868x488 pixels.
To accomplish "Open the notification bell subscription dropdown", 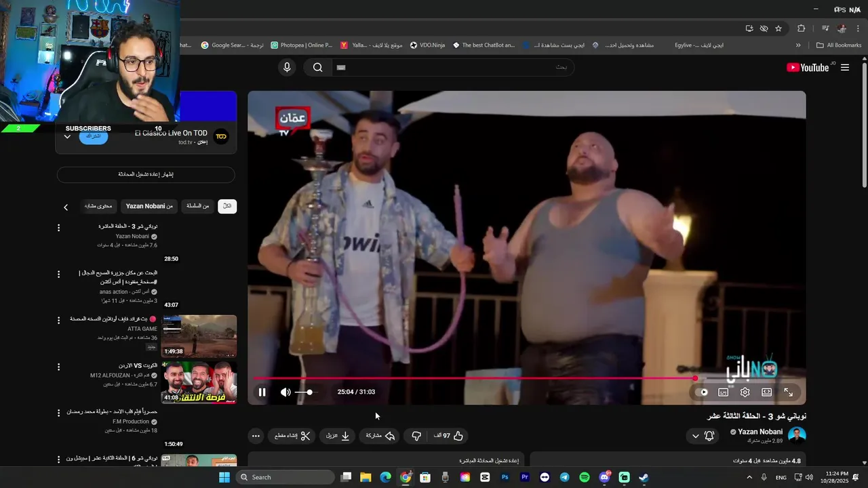I will click(703, 436).
